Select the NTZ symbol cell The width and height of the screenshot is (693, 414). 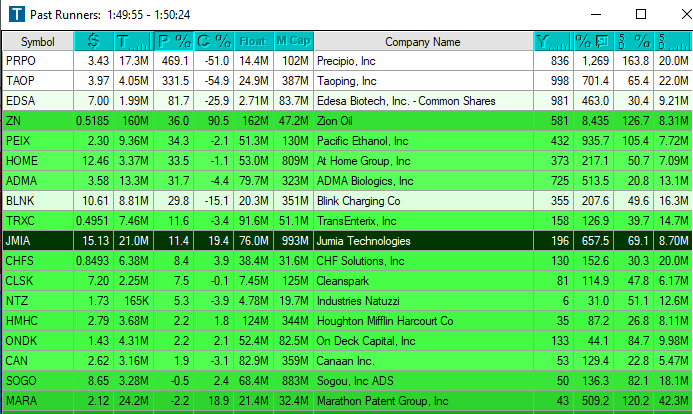pyautogui.click(x=38, y=301)
